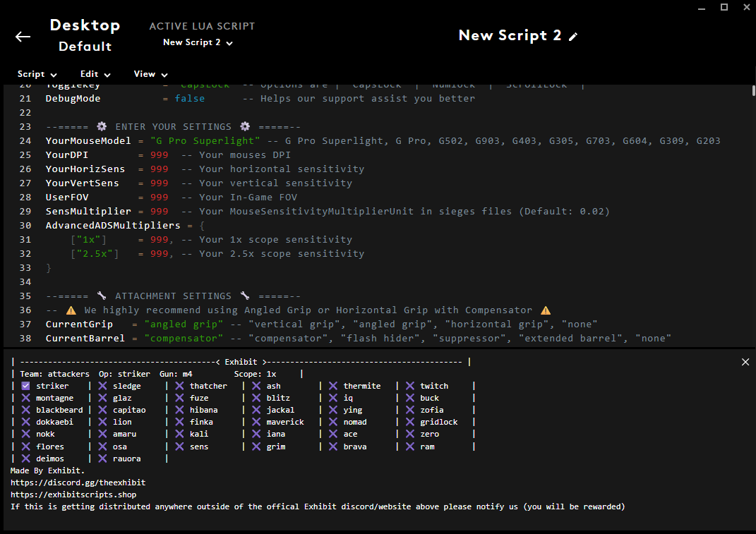Toggle the striker checkbox
The image size is (756, 534).
tap(25, 386)
